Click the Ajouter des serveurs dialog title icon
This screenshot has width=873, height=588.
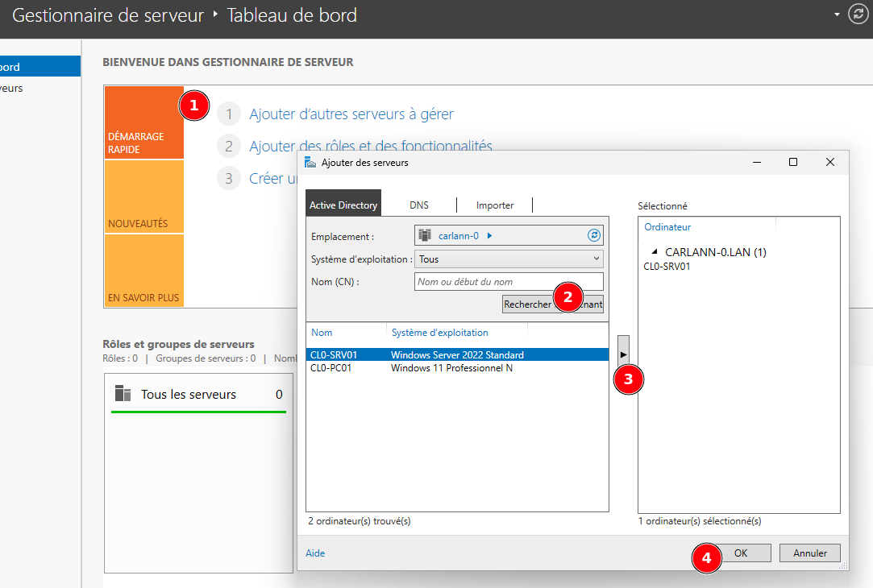[310, 163]
